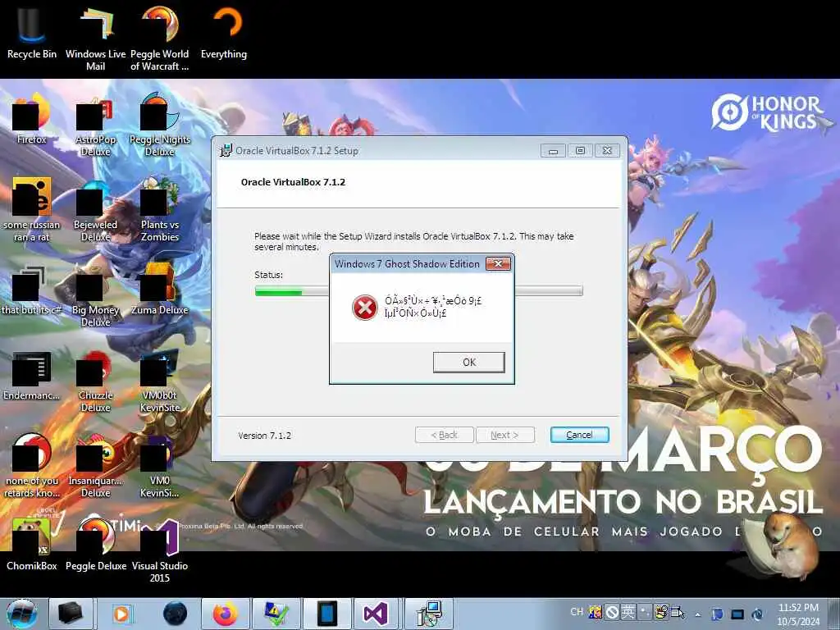The image size is (840, 630).
Task: Click the Firefox icon in the taskbar
Action: (225, 614)
